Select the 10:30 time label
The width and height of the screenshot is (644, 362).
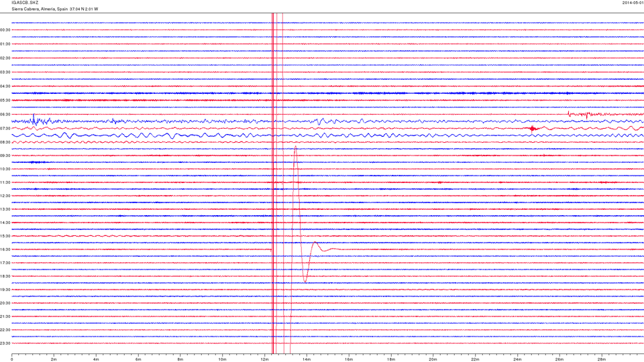[x=5, y=169]
